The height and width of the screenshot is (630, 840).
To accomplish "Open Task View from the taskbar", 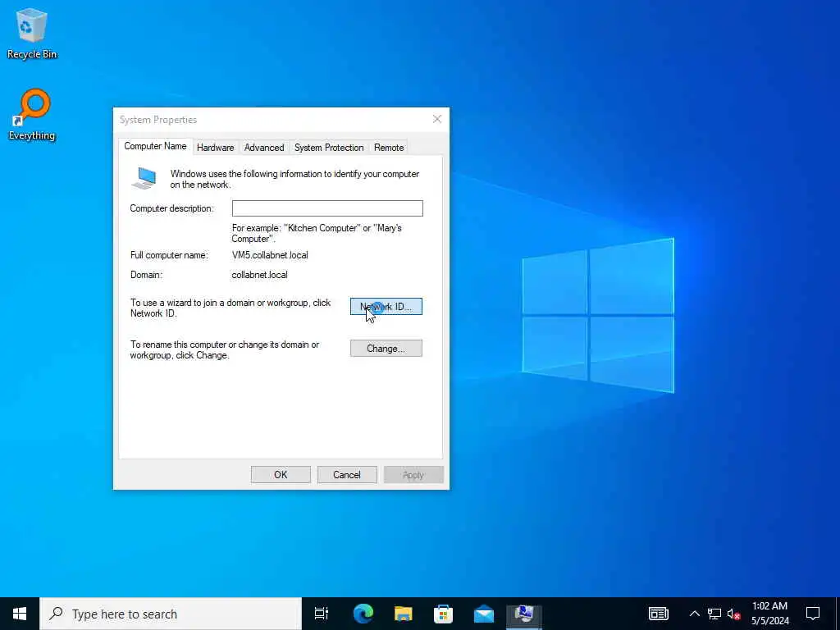I will [x=321, y=614].
